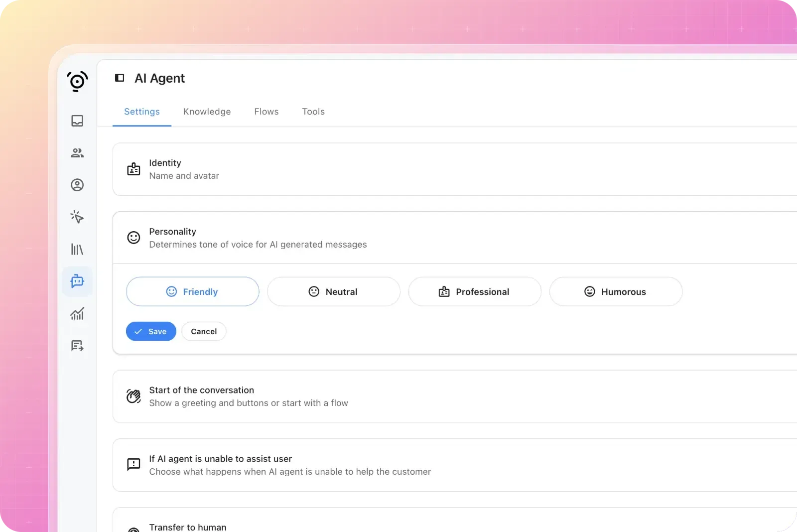797x532 pixels.
Task: Select the Neutral personality option
Action: click(x=333, y=291)
